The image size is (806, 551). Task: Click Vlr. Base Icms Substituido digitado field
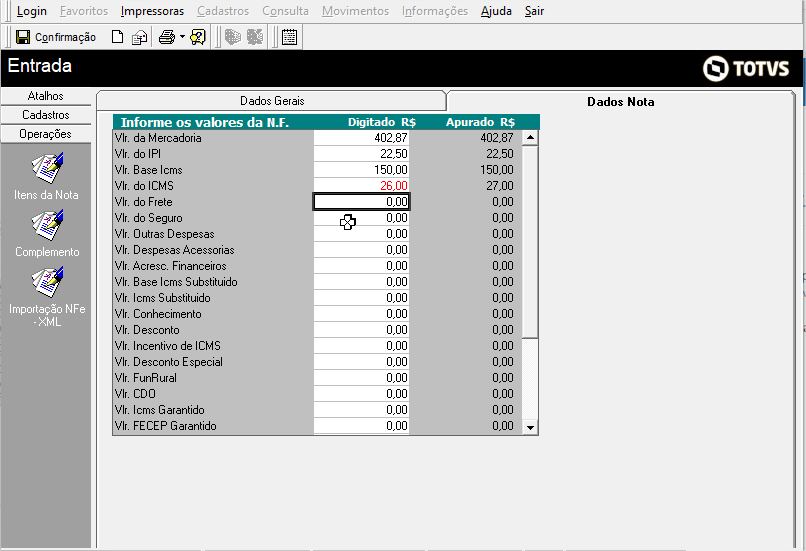(x=361, y=282)
